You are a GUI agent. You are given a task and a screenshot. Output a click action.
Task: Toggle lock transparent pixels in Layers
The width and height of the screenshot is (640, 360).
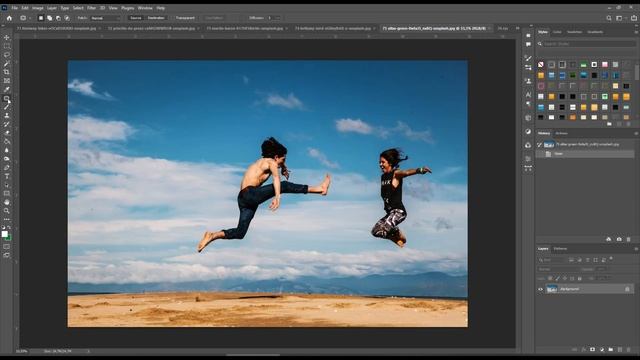point(550,278)
